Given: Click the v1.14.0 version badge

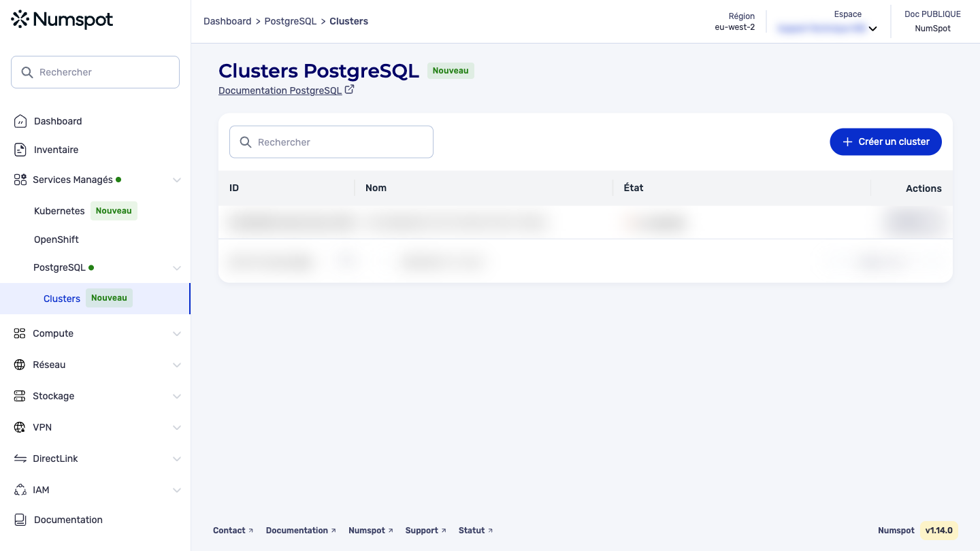Looking at the screenshot, I should (x=939, y=531).
